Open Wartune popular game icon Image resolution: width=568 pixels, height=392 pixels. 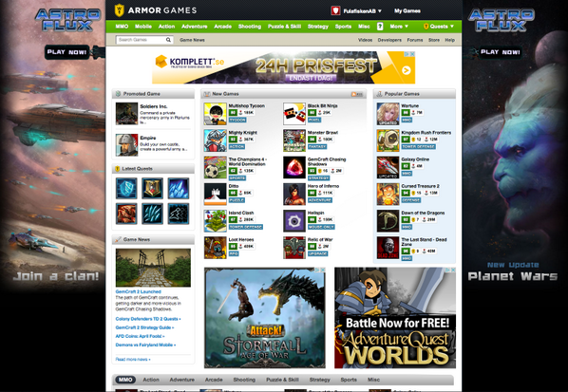[388, 114]
